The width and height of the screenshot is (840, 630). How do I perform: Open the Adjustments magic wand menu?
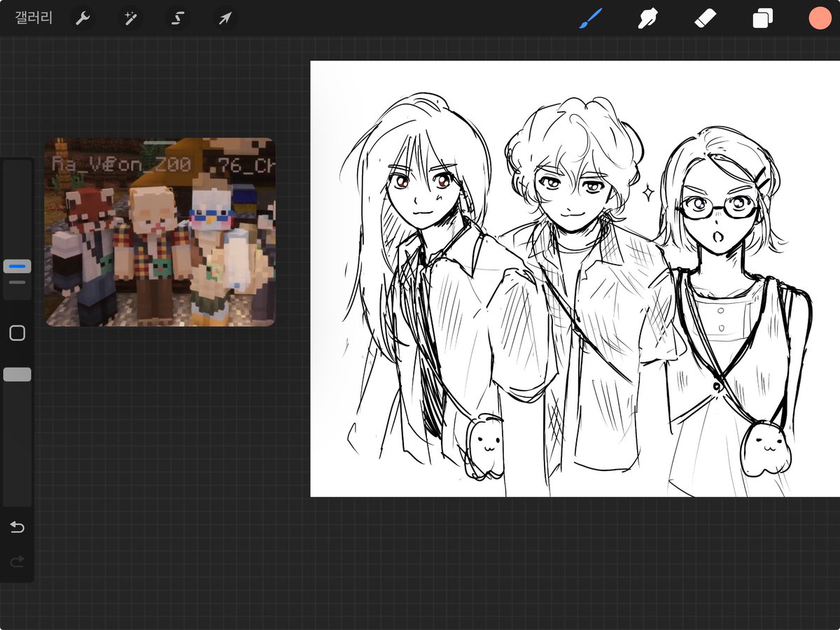click(130, 18)
